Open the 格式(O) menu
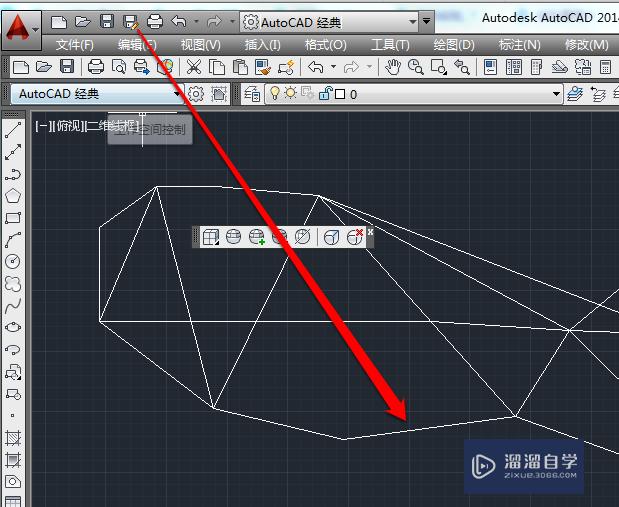 point(326,45)
